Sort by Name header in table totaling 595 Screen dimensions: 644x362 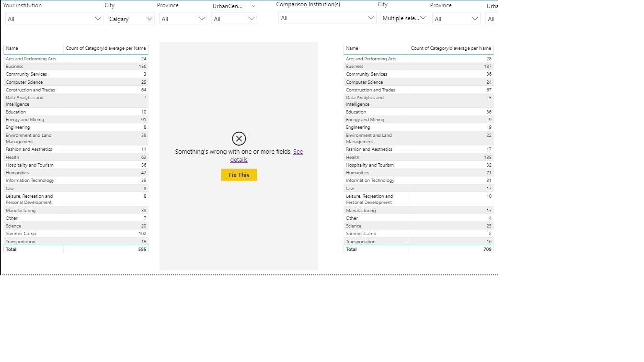coord(12,48)
